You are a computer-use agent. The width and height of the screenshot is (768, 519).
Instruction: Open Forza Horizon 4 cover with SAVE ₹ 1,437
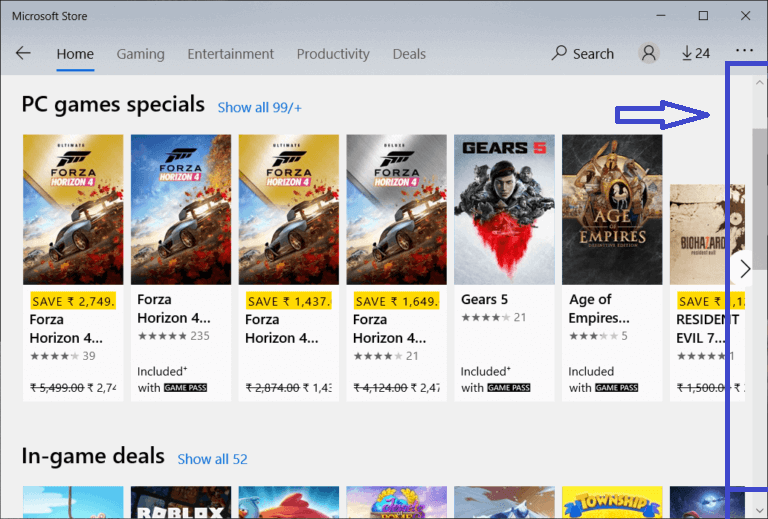click(288, 210)
